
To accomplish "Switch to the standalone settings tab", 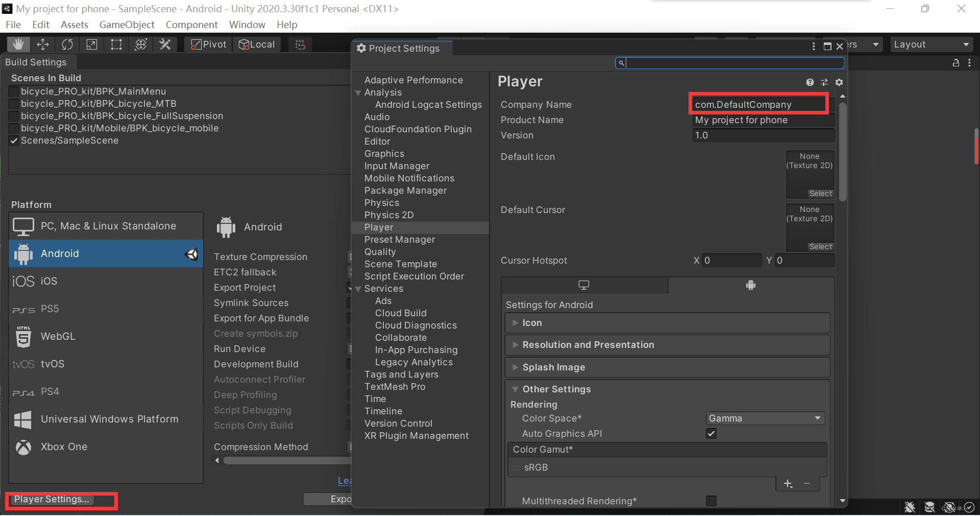I will [584, 285].
